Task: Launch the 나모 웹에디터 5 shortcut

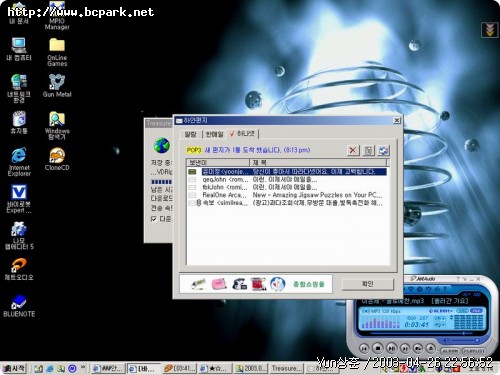Action: [x=19, y=235]
